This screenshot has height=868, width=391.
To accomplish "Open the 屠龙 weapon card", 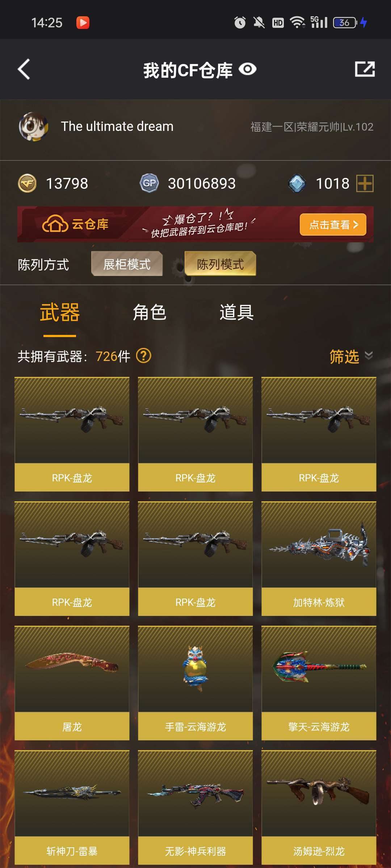I will [72, 683].
